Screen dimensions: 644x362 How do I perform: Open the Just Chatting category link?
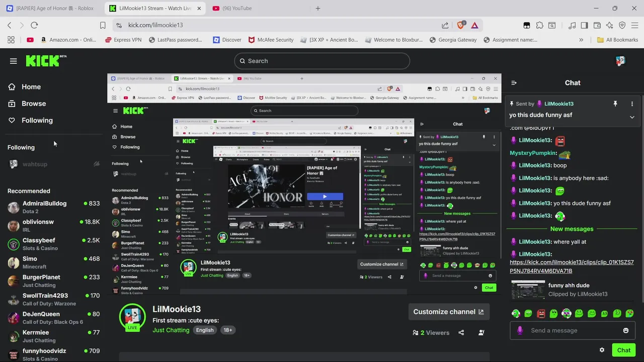[x=171, y=330]
